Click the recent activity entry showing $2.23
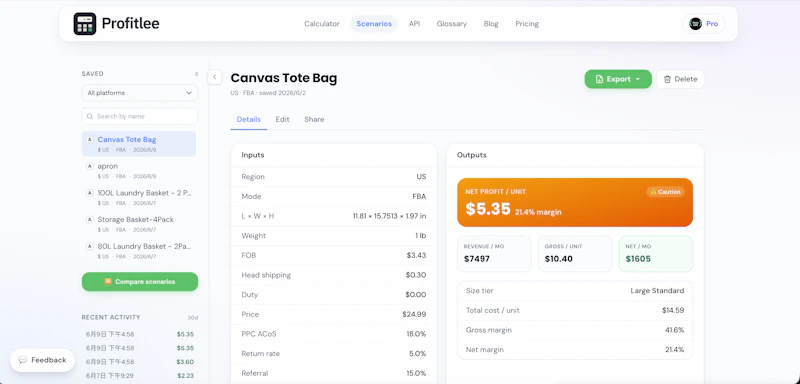 coord(140,375)
